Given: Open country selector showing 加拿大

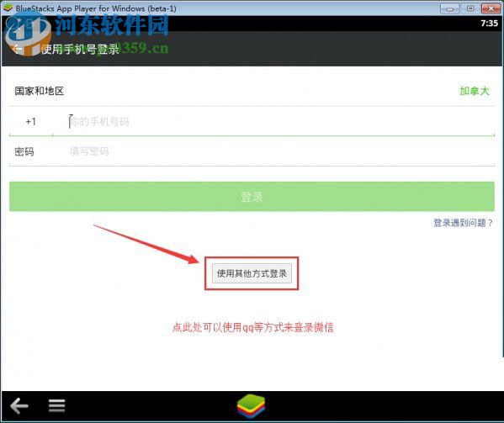Looking at the screenshot, I should (474, 91).
